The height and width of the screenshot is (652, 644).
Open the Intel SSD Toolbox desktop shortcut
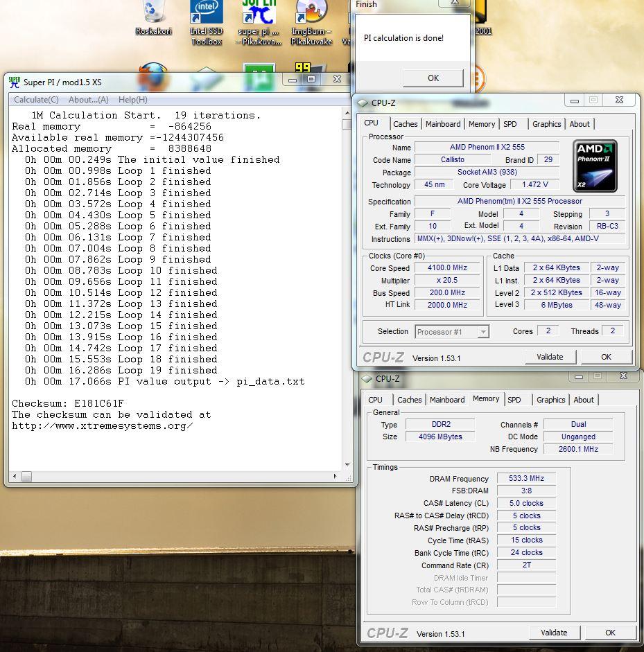[206, 23]
